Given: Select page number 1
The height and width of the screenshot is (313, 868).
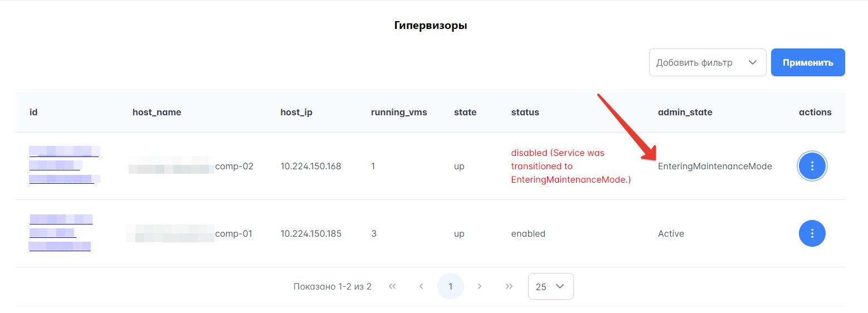Looking at the screenshot, I should click(450, 286).
